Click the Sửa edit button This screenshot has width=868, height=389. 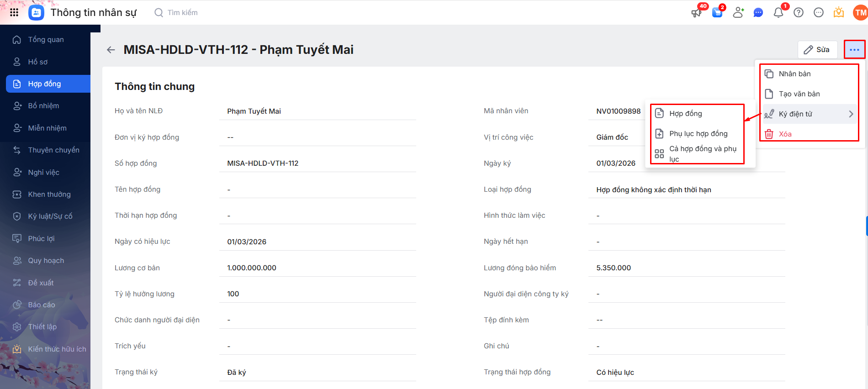point(817,50)
